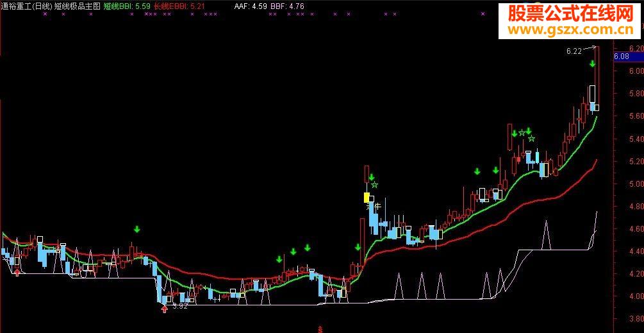The width and height of the screenshot is (644, 333).
Task: Click the red up arrow beside the 3.92 low
Action: click(164, 309)
